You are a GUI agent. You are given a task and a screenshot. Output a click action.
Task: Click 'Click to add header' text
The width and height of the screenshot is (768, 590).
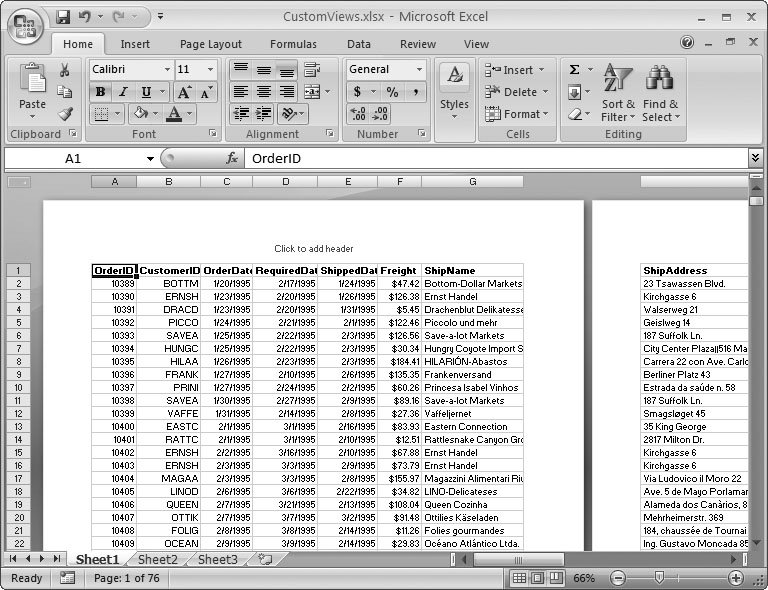tap(313, 249)
